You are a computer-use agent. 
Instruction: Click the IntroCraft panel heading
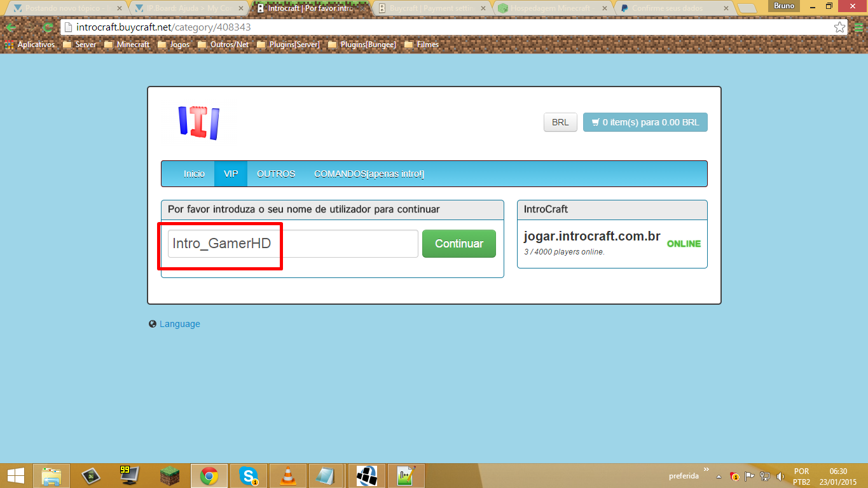(546, 209)
